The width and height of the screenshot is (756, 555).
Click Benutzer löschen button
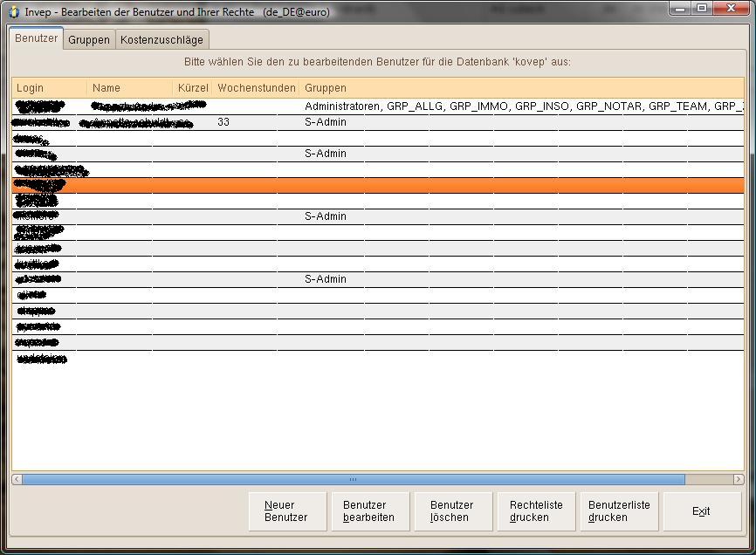(453, 511)
